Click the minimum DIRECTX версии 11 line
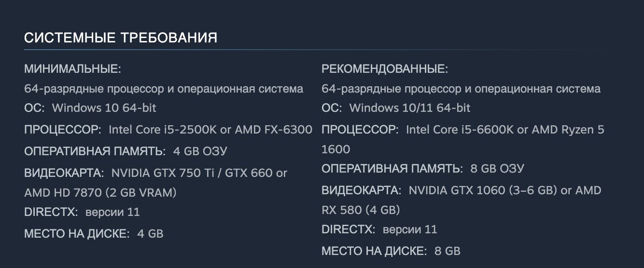 coord(82,212)
